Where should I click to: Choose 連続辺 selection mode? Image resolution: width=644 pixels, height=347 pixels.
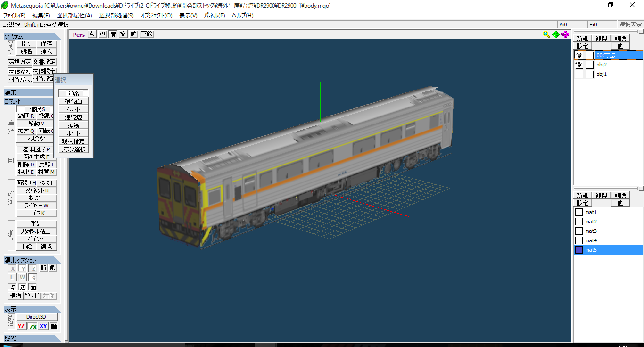(74, 117)
